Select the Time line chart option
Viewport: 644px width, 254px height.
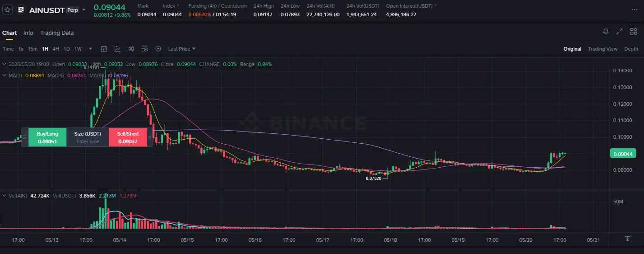pyautogui.click(x=8, y=49)
